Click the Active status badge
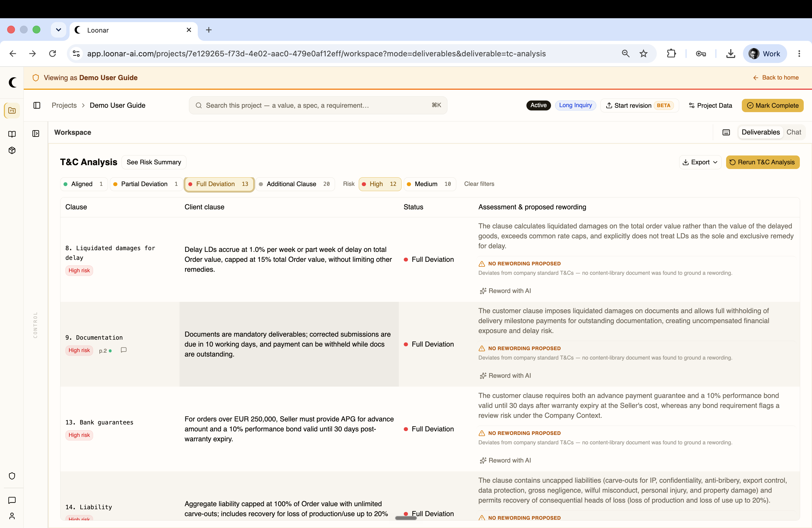Image resolution: width=812 pixels, height=528 pixels. click(x=538, y=105)
